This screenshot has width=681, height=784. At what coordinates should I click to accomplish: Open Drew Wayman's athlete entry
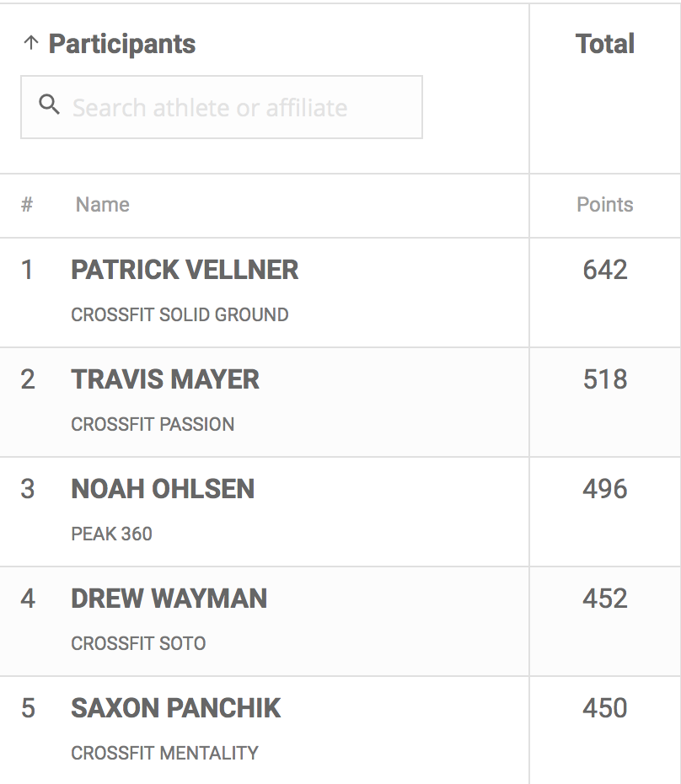coord(169,599)
